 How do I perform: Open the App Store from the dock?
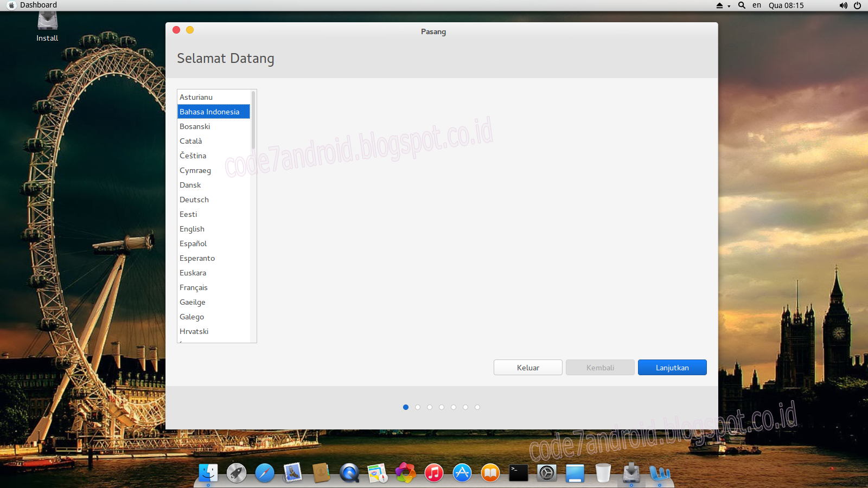pos(462,472)
